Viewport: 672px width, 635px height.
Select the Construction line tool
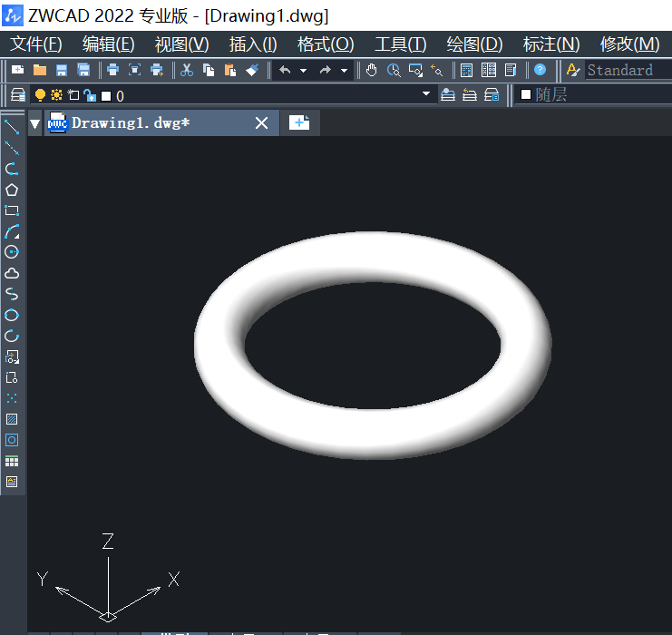point(12,148)
